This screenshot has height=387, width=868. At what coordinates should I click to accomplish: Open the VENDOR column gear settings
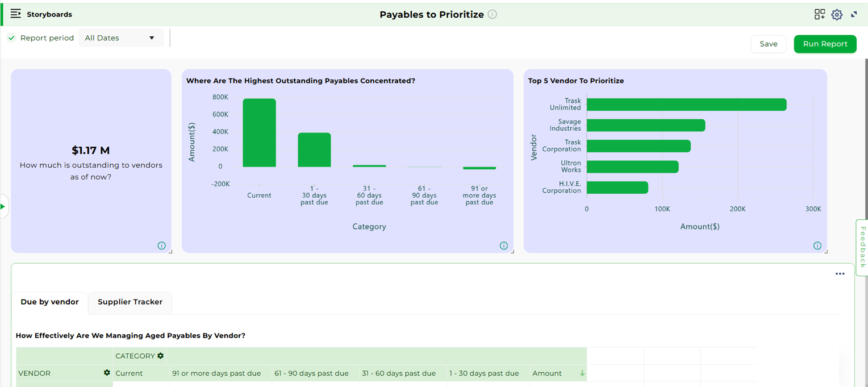tap(107, 373)
